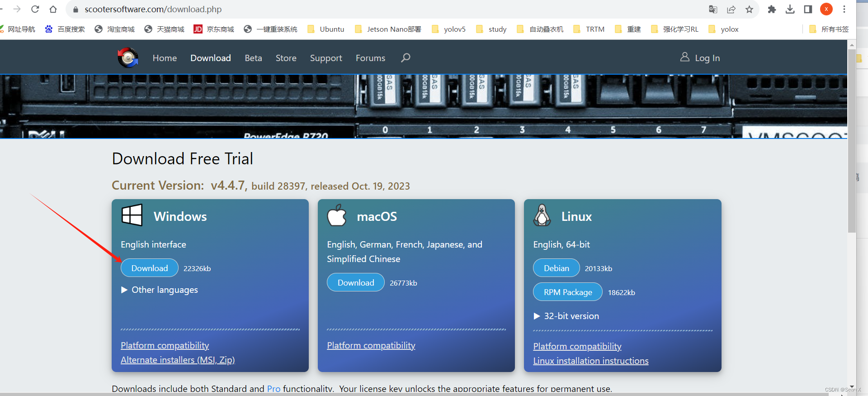Image resolution: width=868 pixels, height=396 pixels.
Task: Open 重建 bookmark folder
Action: [x=627, y=29]
